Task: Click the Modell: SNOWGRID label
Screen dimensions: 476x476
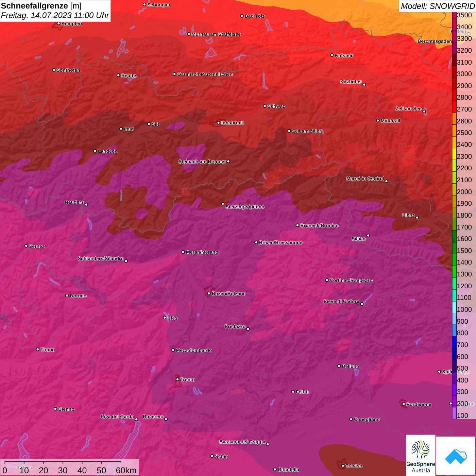Action: tap(437, 6)
